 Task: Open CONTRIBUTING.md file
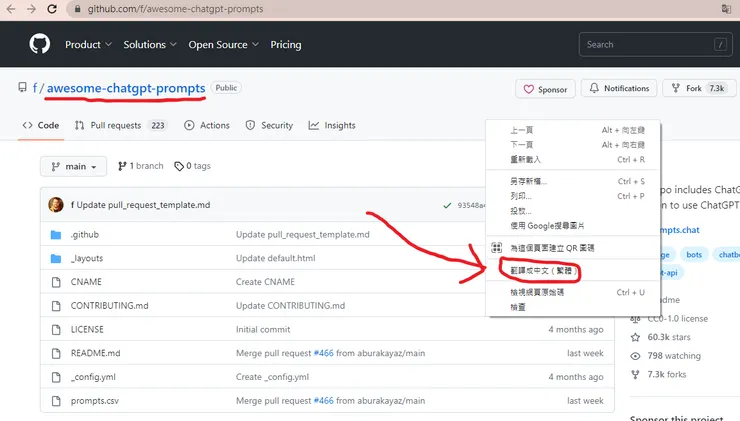[x=109, y=306]
